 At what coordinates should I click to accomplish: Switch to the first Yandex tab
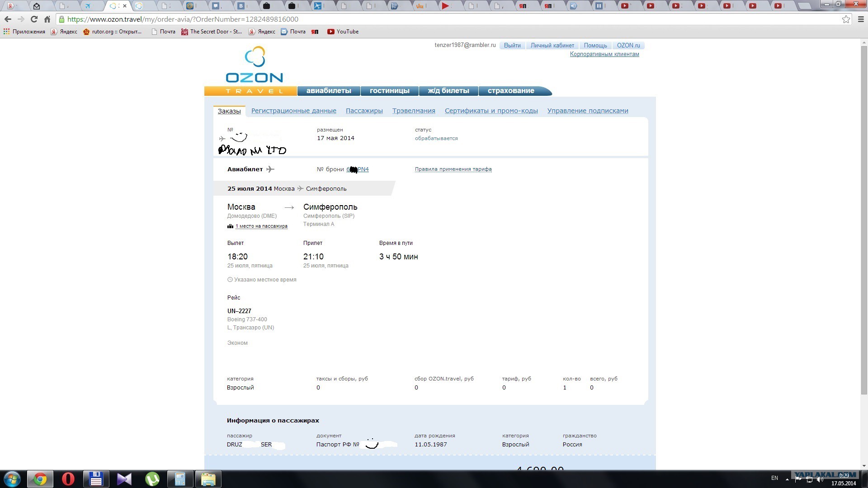point(10,6)
